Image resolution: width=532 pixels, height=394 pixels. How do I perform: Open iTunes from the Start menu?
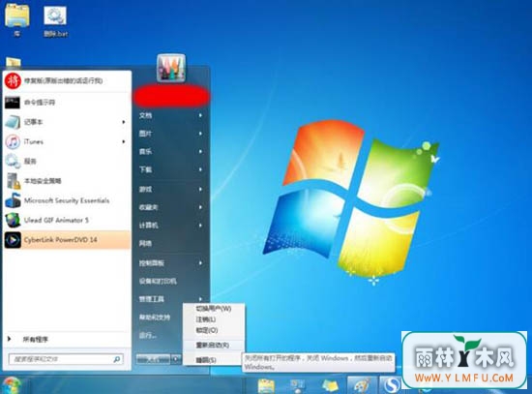point(66,141)
